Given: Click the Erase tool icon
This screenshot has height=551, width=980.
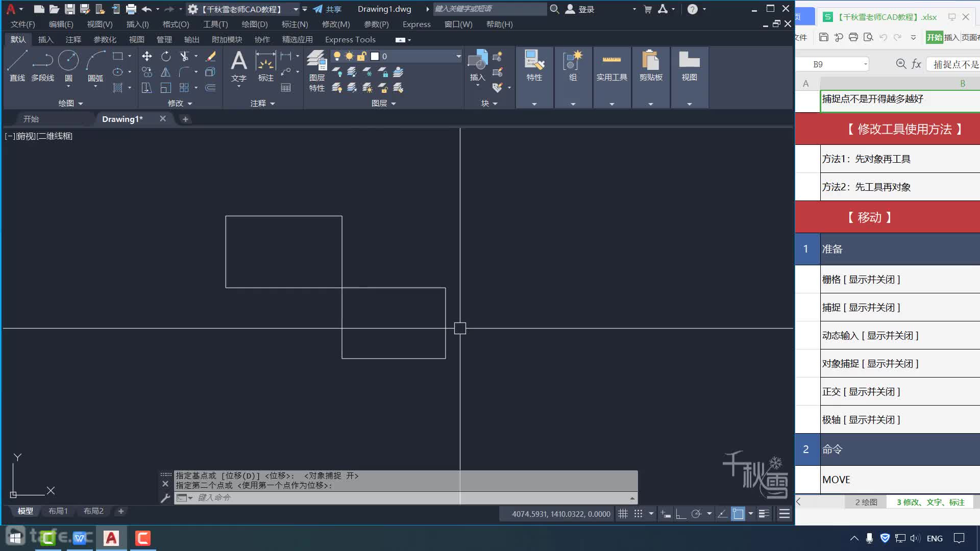Looking at the screenshot, I should click(210, 56).
